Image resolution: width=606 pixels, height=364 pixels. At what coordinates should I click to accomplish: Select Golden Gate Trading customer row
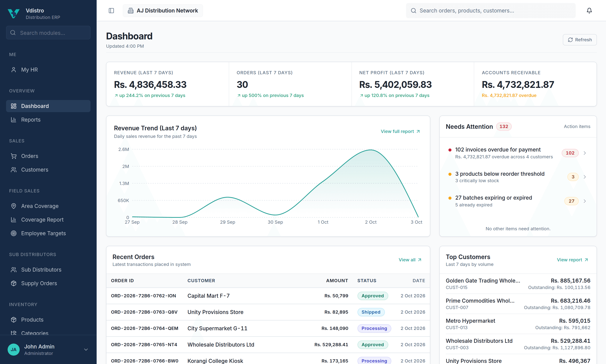pyautogui.click(x=518, y=284)
